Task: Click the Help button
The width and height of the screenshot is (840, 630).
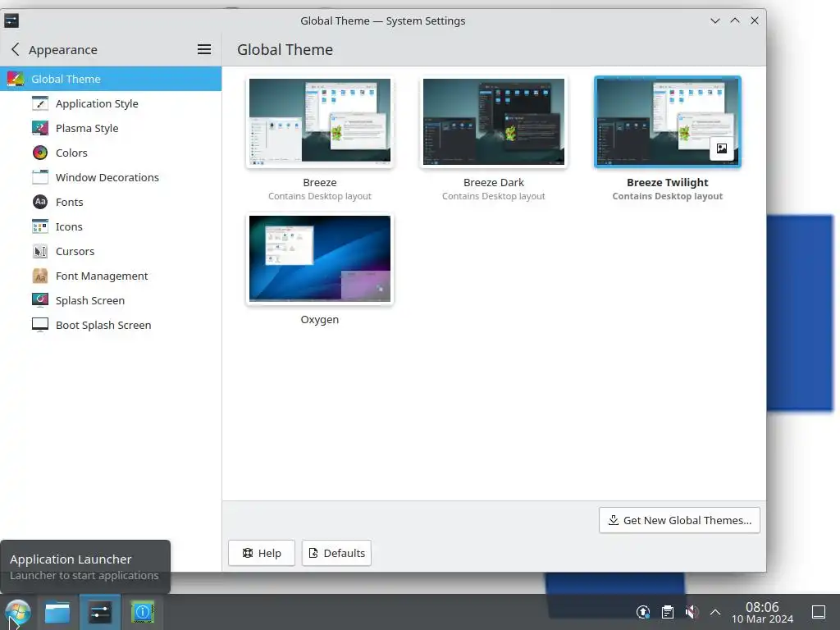Action: click(262, 553)
